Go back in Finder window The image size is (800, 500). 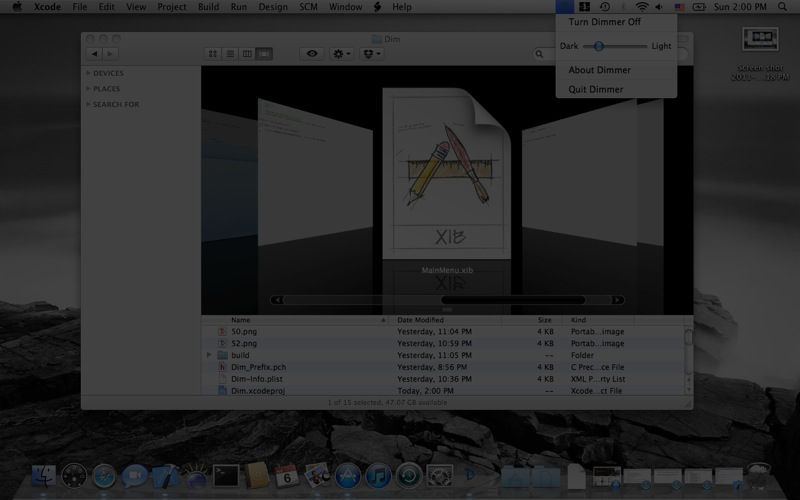pyautogui.click(x=94, y=54)
